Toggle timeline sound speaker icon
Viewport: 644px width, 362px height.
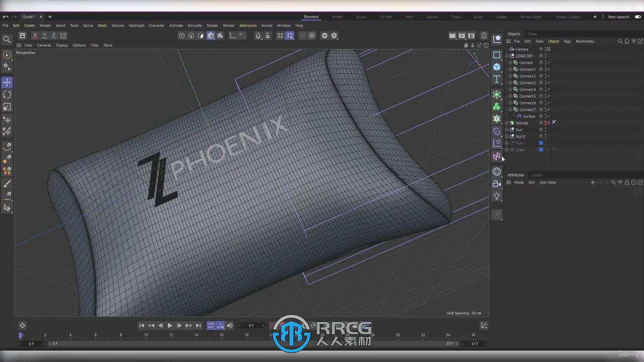[x=230, y=325]
